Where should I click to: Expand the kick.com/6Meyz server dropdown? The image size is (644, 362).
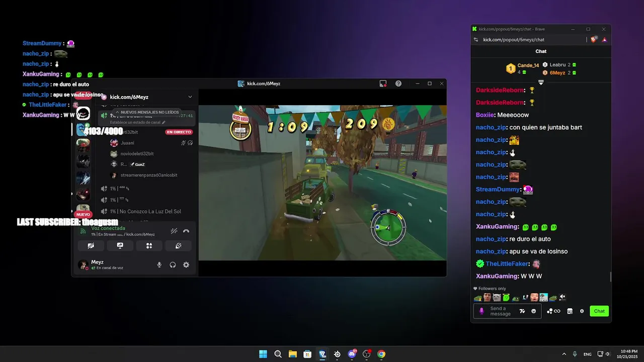point(190,97)
